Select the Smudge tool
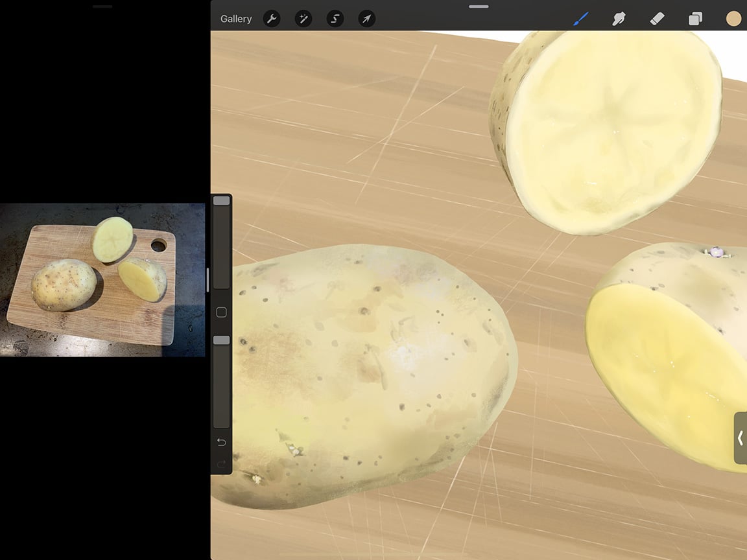Viewport: 747px width, 560px height. pos(619,19)
